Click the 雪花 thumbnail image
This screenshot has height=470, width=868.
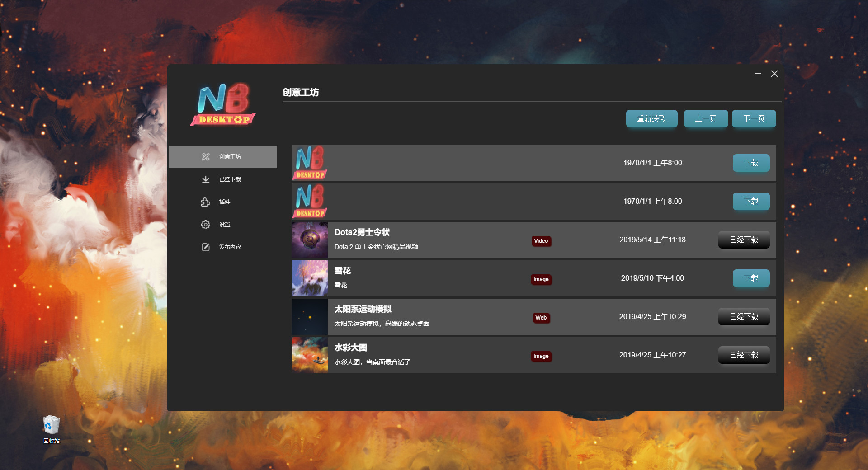[x=309, y=278]
